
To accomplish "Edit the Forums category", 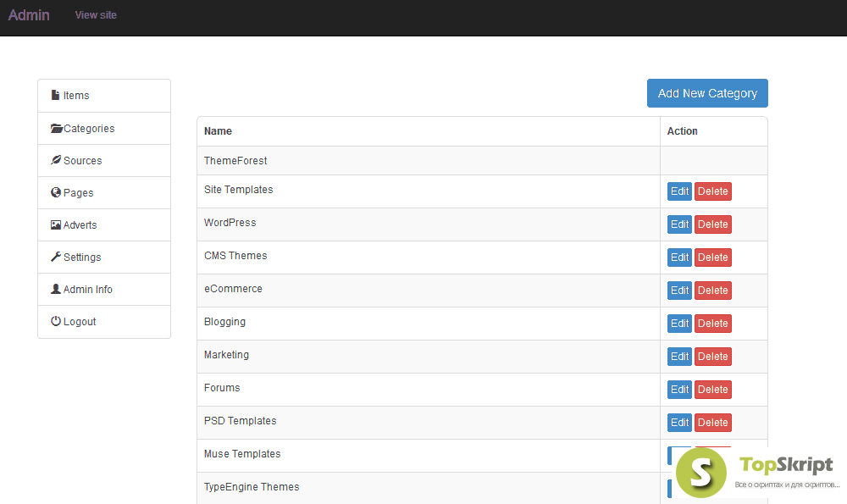I will click(679, 389).
